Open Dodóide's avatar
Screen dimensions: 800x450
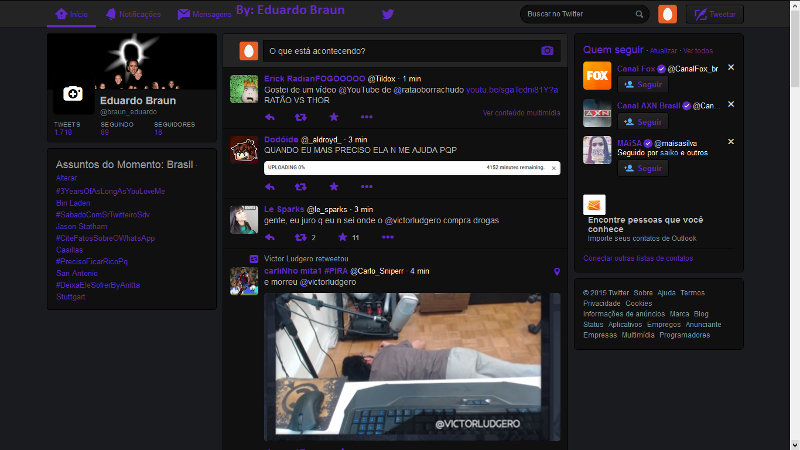pos(244,150)
